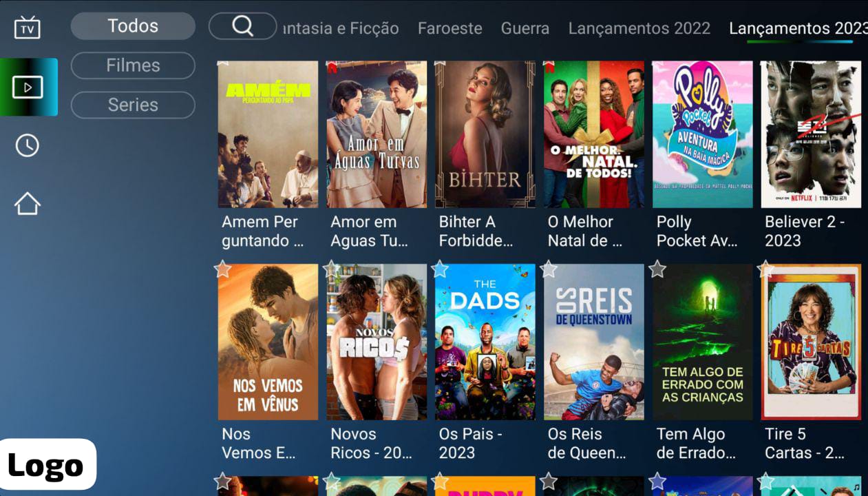Open the Polly Pocket Aventura poster

(x=703, y=134)
